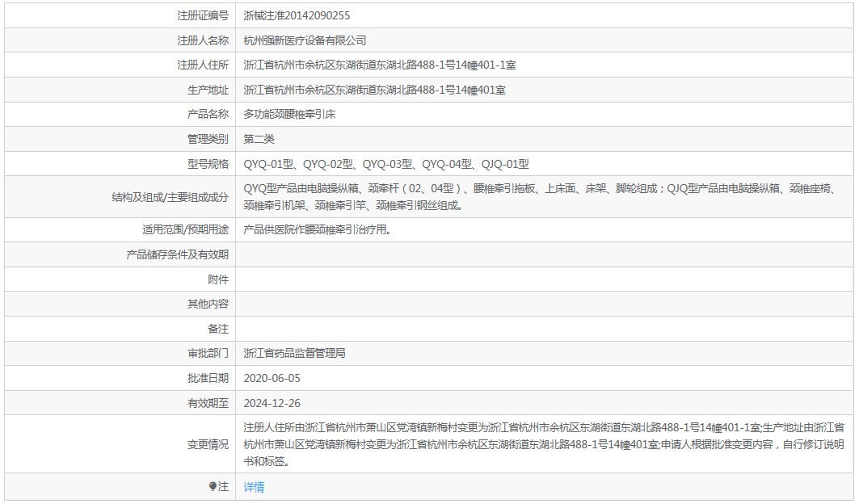Click management category value 第二类
The width and height of the screenshot is (859, 504).
tap(259, 139)
